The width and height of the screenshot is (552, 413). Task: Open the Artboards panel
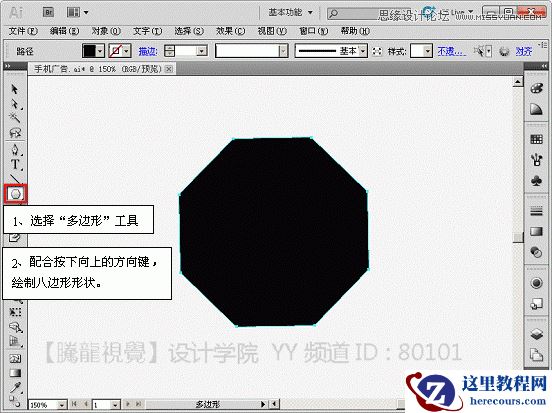tap(536, 354)
